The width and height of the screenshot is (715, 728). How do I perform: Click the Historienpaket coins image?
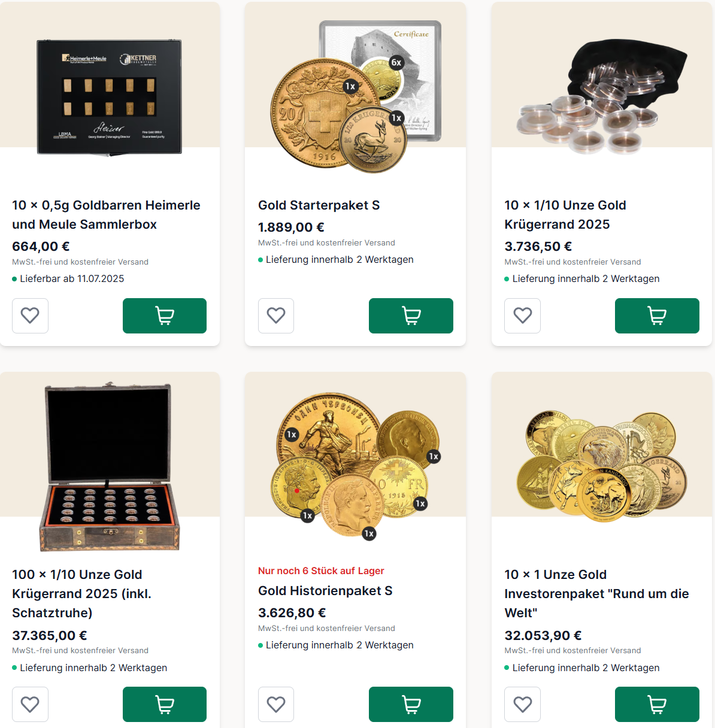pyautogui.click(x=356, y=464)
